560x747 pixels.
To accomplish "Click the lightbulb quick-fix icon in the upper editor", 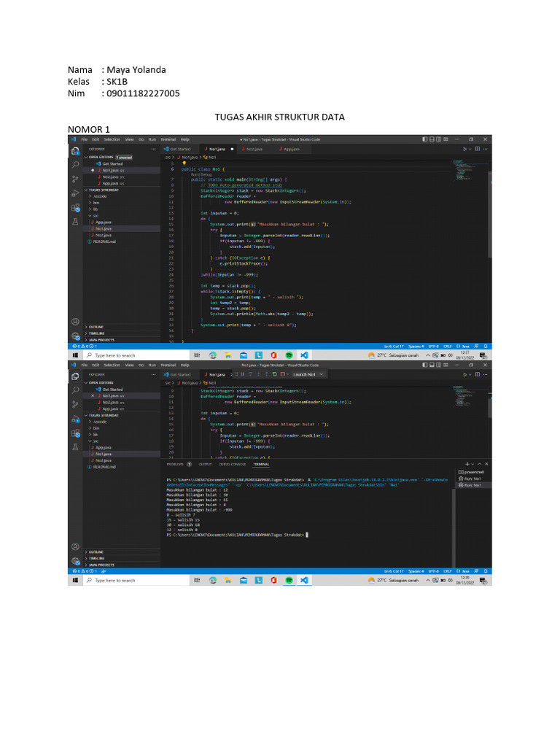I will (184, 163).
